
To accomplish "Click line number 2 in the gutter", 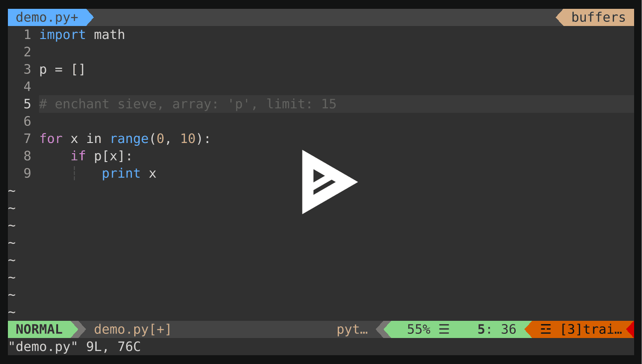I will point(27,52).
